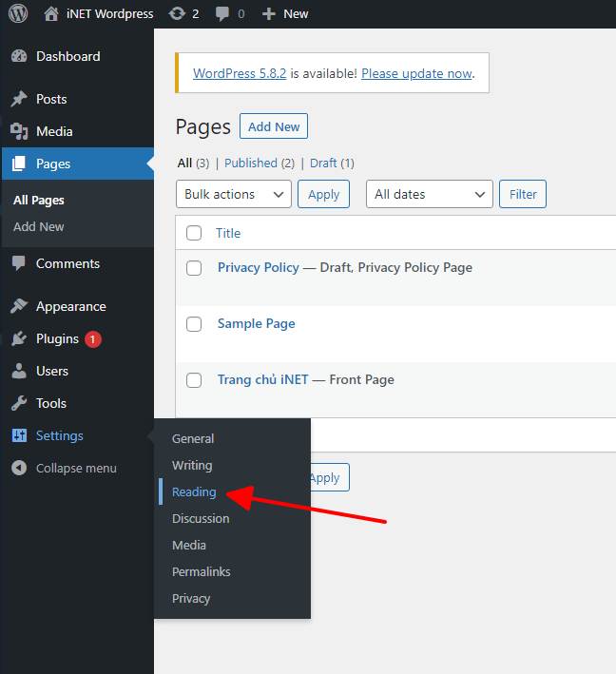Click the updates count 2
This screenshot has height=674, width=616.
tap(195, 13)
